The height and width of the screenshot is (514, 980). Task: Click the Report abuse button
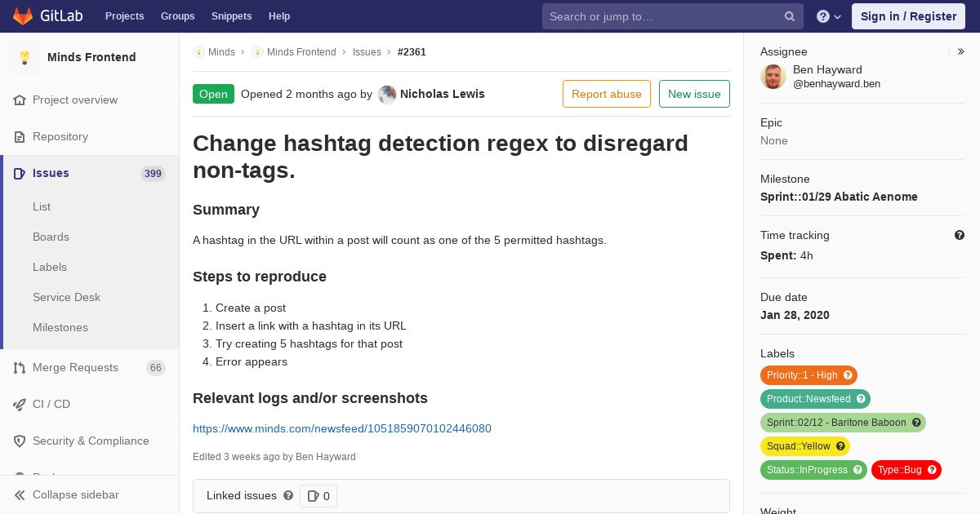coord(607,94)
